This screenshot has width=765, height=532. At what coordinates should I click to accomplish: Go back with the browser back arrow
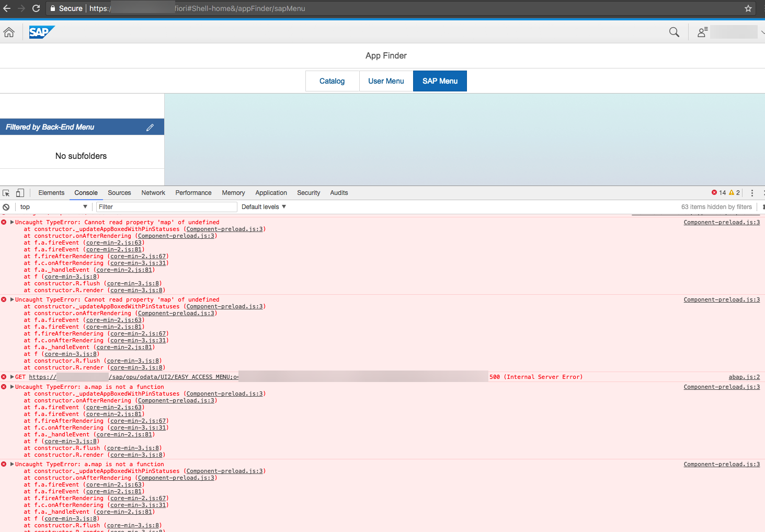(x=7, y=8)
